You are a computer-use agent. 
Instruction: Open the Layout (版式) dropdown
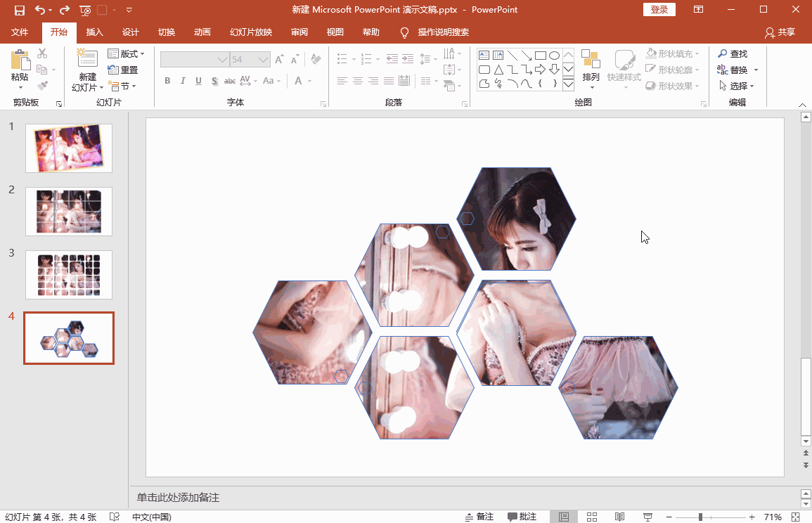(x=127, y=54)
